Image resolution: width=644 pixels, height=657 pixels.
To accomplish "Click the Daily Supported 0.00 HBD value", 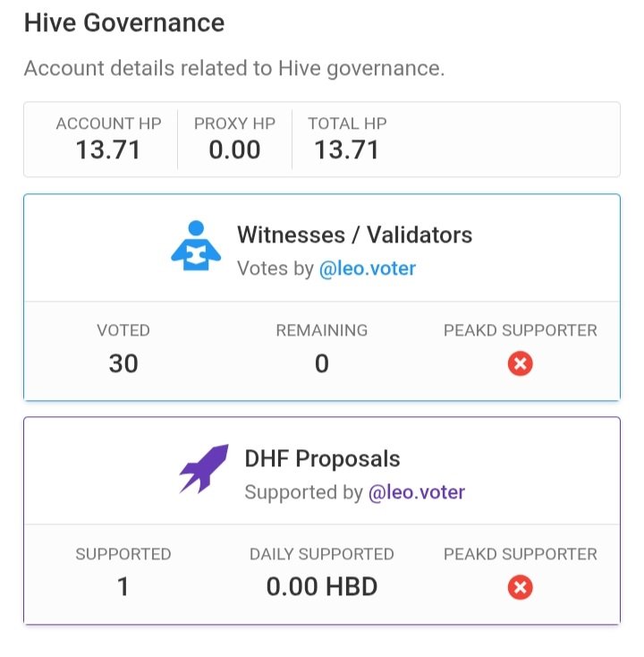I will pyautogui.click(x=322, y=586).
